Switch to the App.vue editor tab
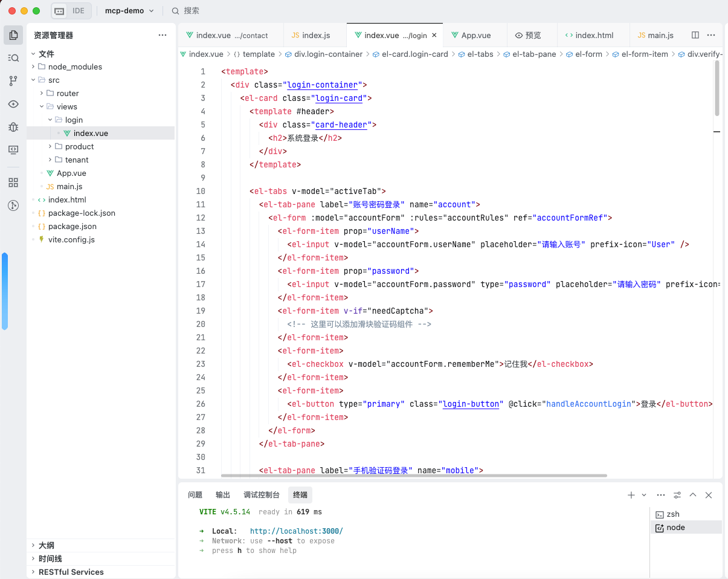The width and height of the screenshot is (728, 579). (x=475, y=36)
